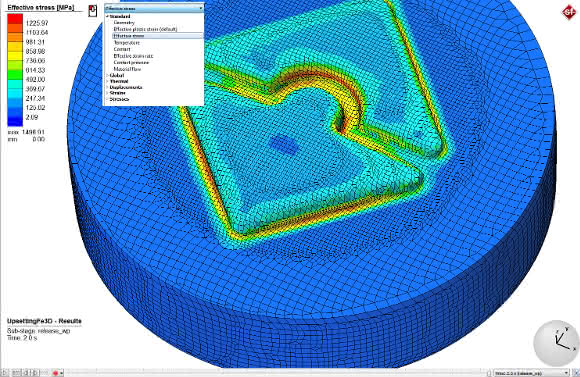
Task: Click the Effective stress [MPa] legend title
Action: (41, 7)
